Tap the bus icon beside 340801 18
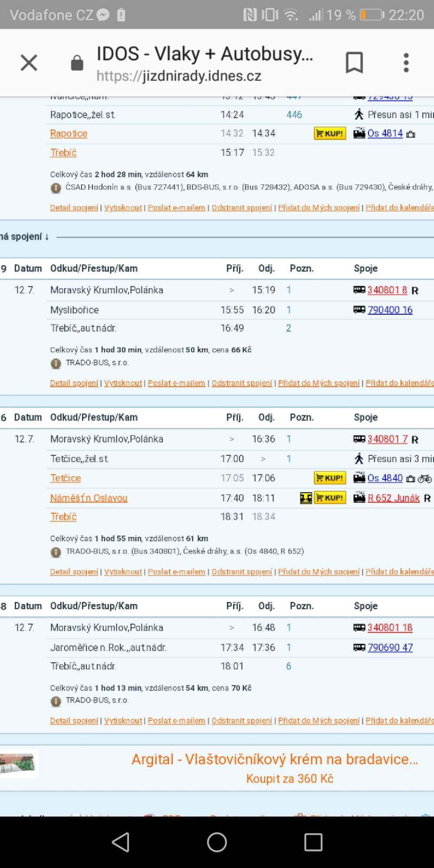 (359, 628)
